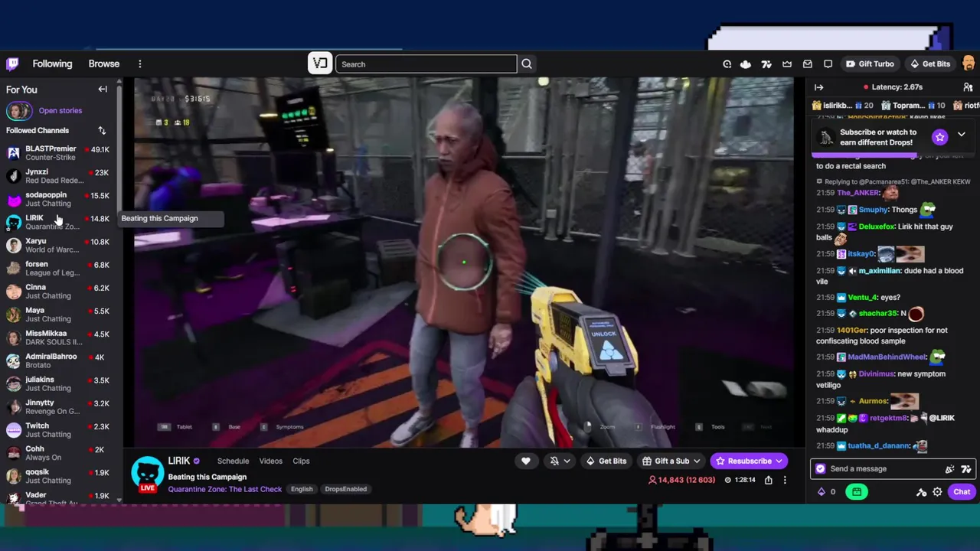This screenshot has height=551, width=980.
Task: Click the circular icon left of the cloud
Action: (727, 64)
